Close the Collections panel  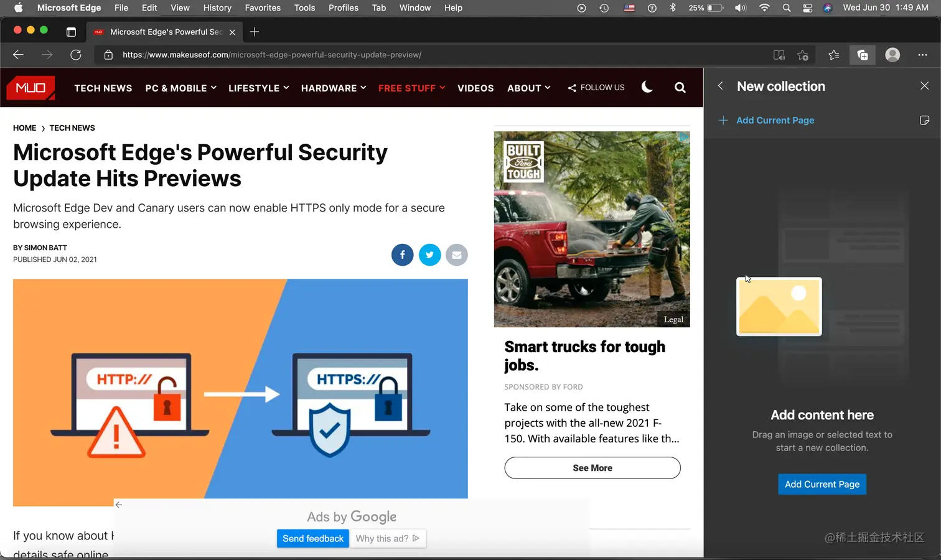pos(924,86)
